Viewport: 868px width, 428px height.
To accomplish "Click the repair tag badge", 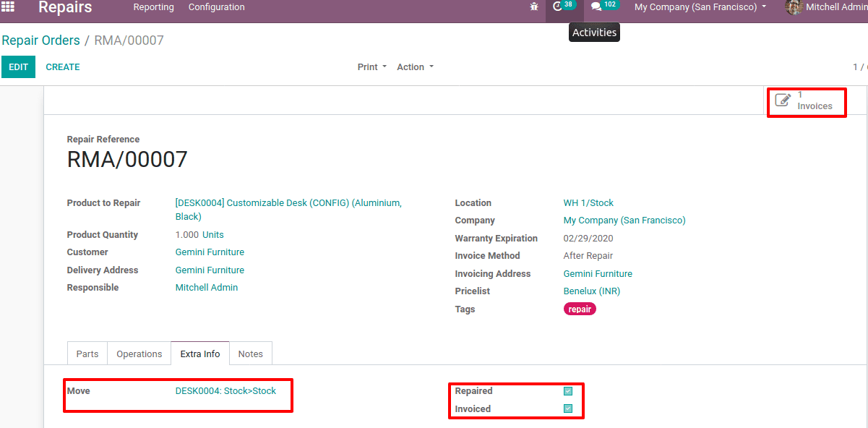I will coord(580,309).
